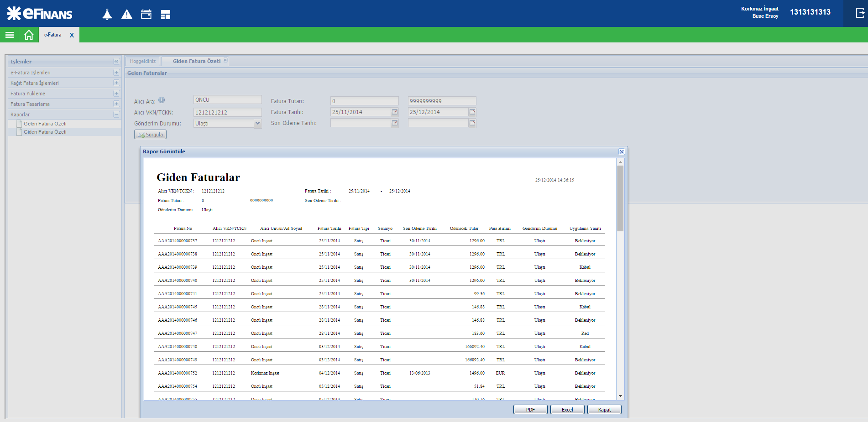The image size is (868, 422).
Task: Click the report scroll down arrow
Action: 620,396
